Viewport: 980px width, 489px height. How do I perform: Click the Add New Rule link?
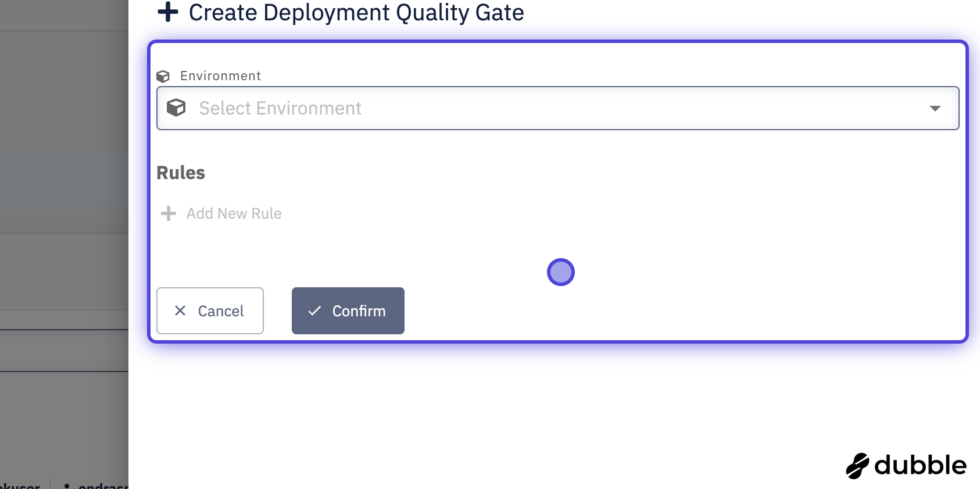234,213
